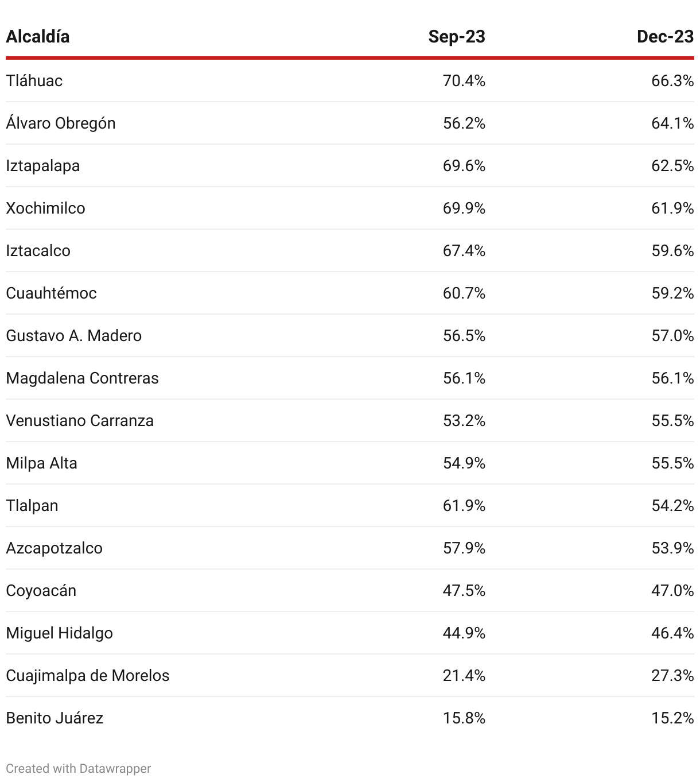Select the Iztacalco row label
The image size is (700, 782).
pos(38,251)
